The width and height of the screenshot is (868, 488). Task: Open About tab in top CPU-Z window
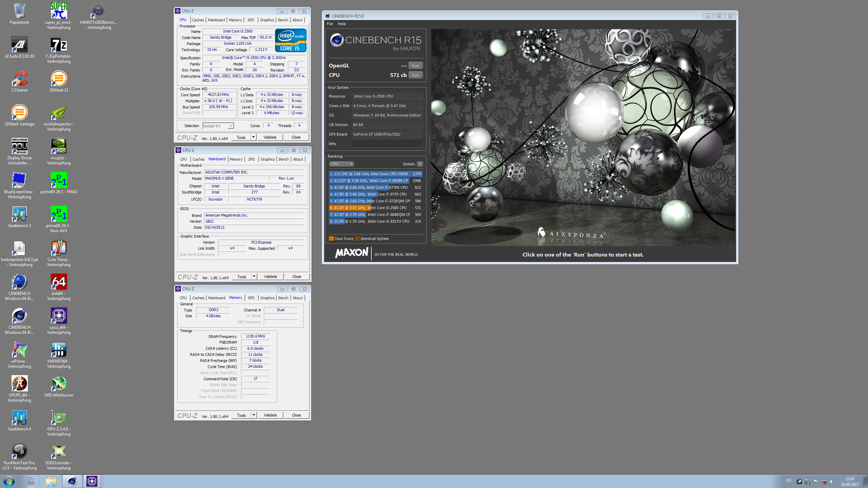[x=297, y=20]
